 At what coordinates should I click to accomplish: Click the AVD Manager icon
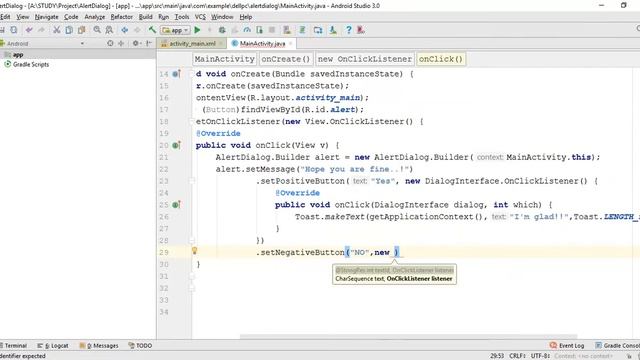pyautogui.click(x=287, y=30)
